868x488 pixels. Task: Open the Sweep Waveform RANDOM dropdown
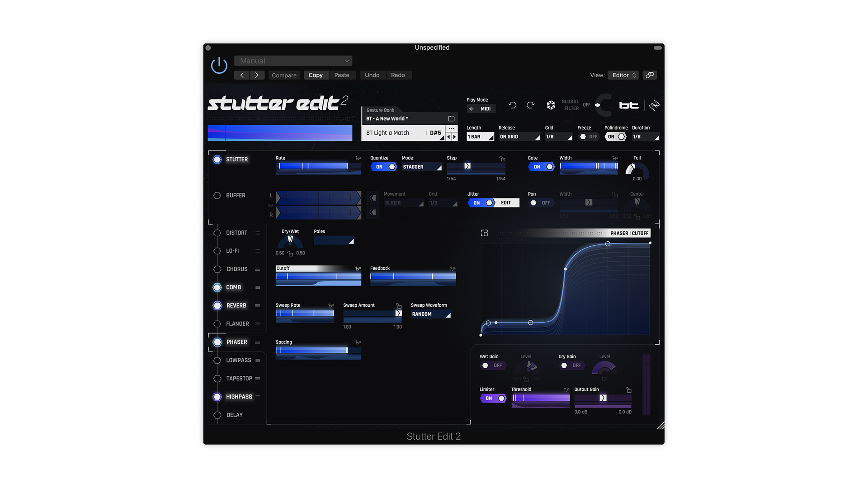click(x=431, y=314)
